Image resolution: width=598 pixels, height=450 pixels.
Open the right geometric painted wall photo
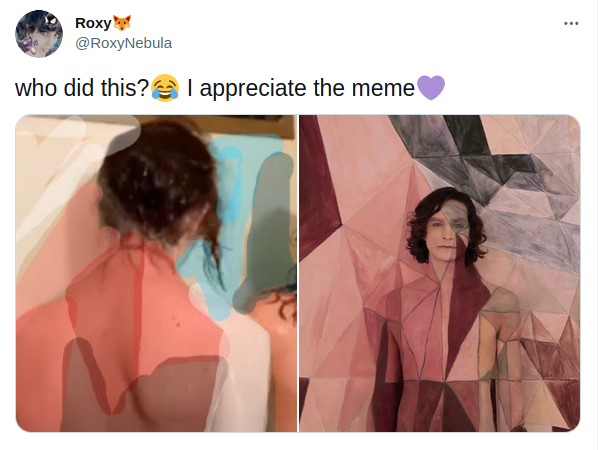(x=440, y=273)
